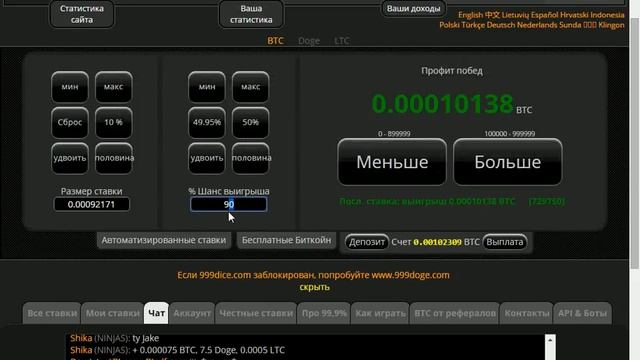Switch language to Türkçe
This screenshot has height=360, width=640.
[473, 25]
